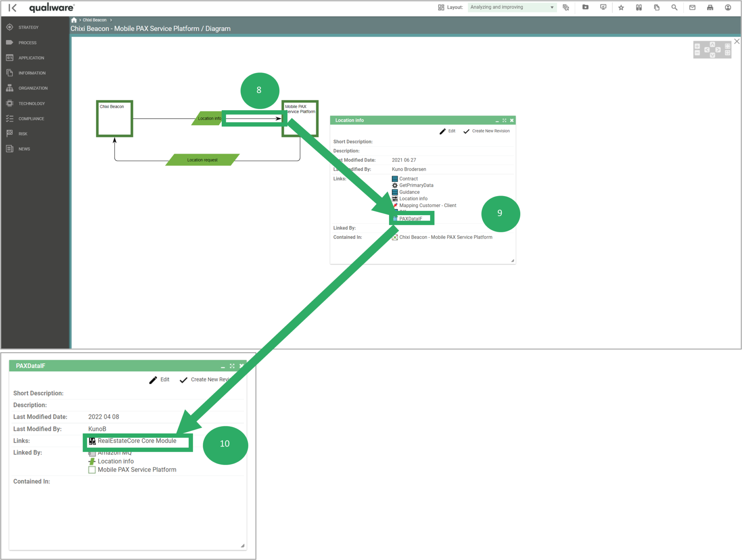Open the search tool in the top toolbar
742x560 pixels.
point(674,7)
